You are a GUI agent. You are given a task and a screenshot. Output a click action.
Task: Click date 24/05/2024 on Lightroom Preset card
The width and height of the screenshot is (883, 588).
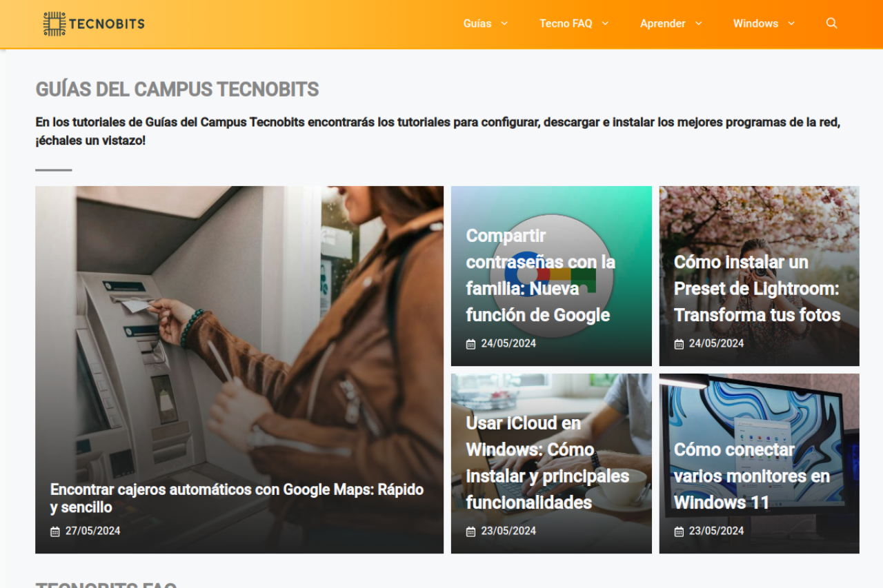[716, 344]
